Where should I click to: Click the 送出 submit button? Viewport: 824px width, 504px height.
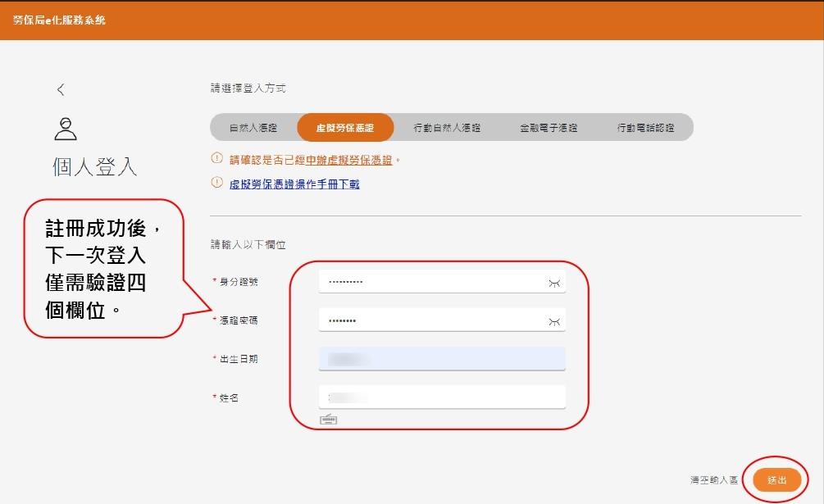(776, 480)
